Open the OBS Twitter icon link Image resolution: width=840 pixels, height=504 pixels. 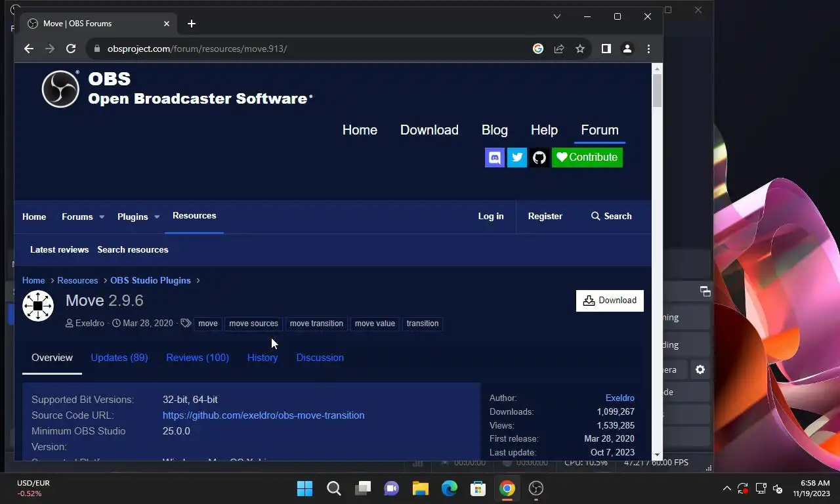(517, 157)
